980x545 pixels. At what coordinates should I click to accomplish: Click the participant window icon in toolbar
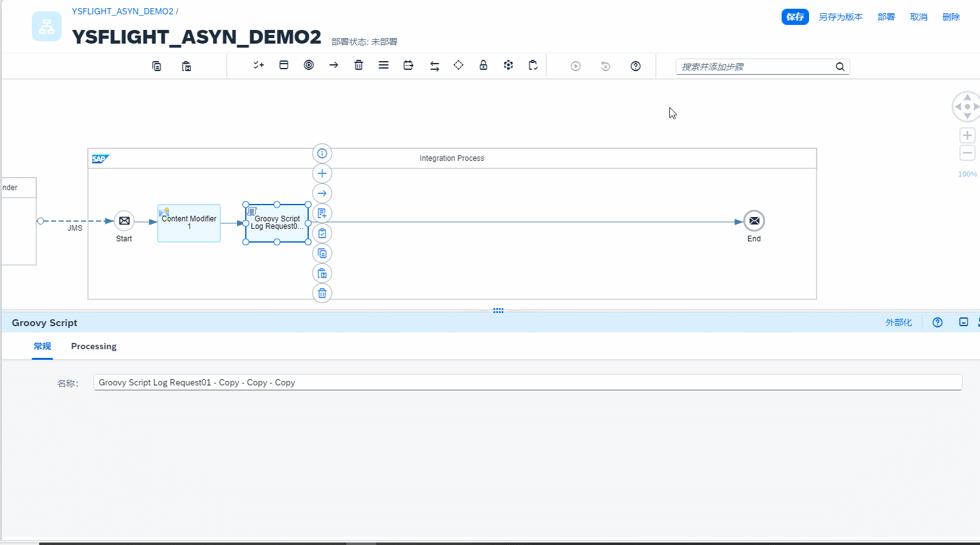(x=284, y=65)
